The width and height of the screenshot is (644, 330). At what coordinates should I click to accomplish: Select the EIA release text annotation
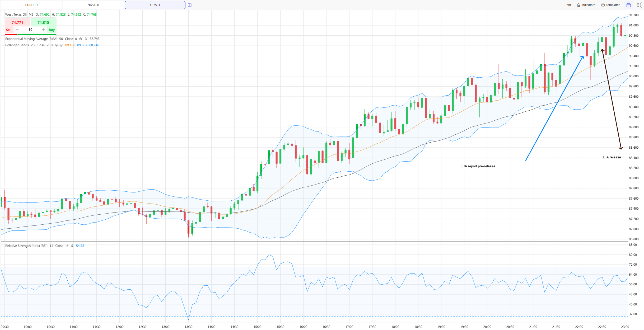612,157
